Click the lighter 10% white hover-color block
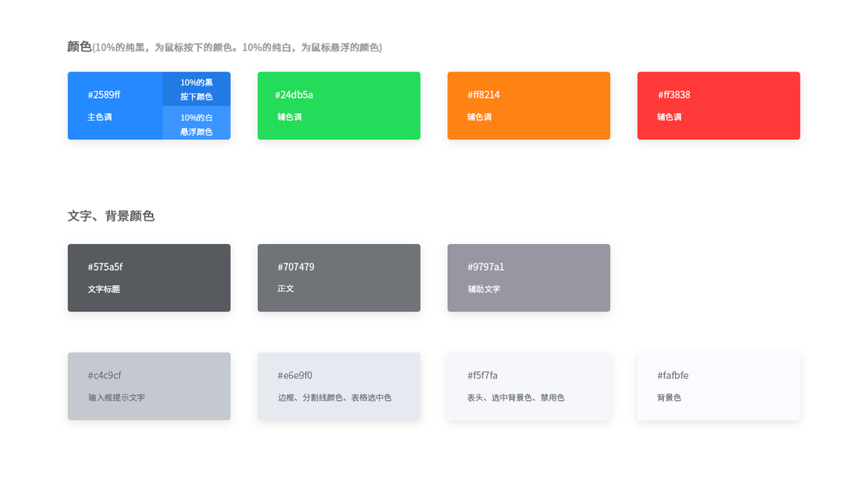Viewport: 868px width, 488px height. click(x=197, y=123)
